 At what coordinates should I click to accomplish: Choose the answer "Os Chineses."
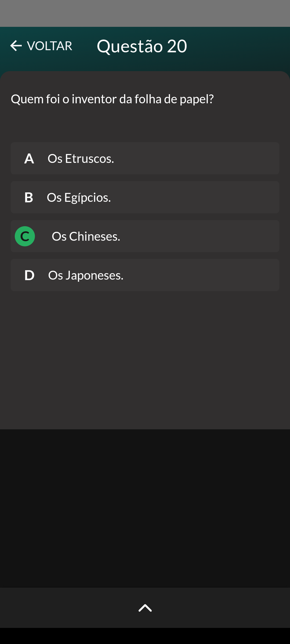coord(86,236)
